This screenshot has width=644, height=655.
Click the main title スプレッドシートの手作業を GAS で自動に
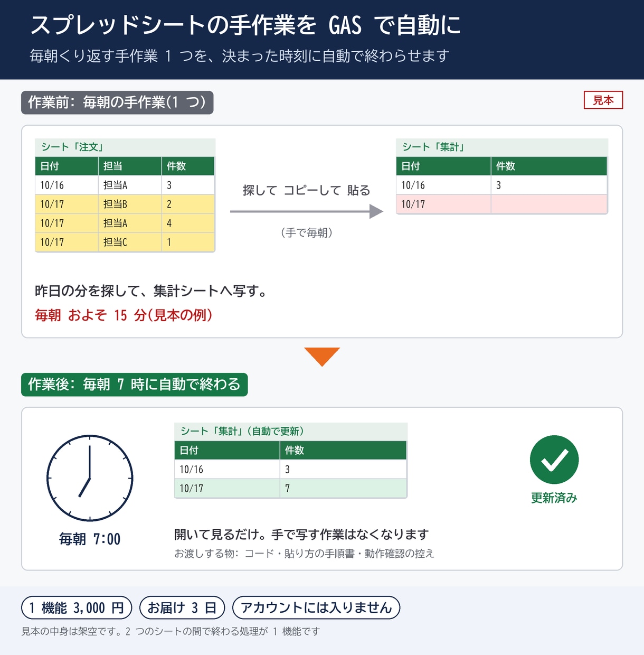[x=245, y=25]
